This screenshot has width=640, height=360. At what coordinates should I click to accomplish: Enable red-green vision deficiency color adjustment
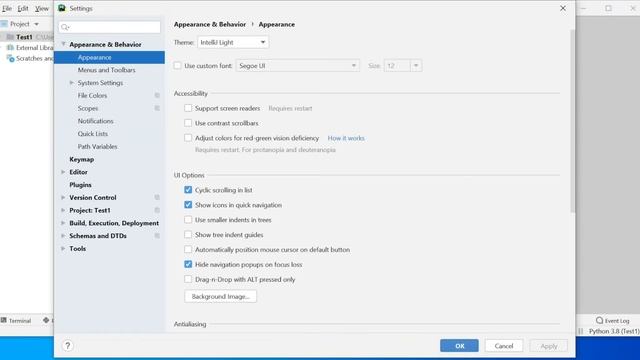(x=188, y=138)
